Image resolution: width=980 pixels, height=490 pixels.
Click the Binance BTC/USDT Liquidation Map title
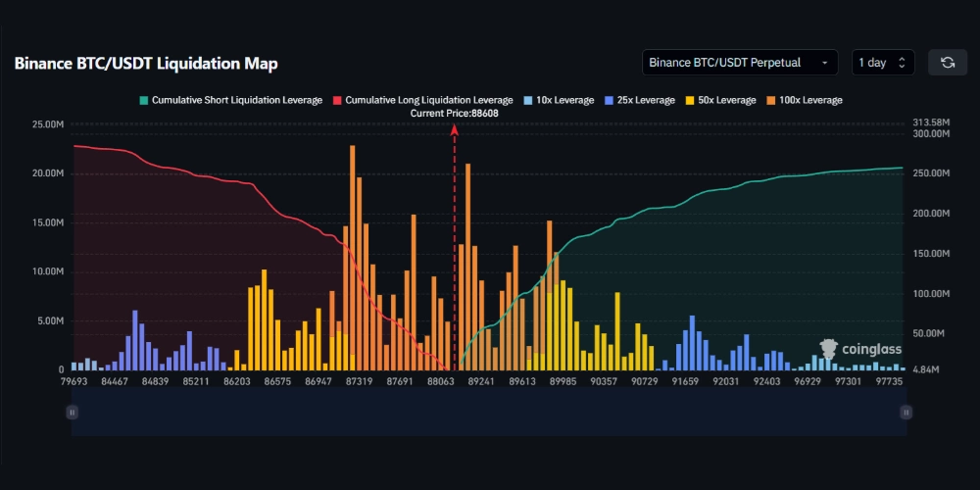pos(145,64)
